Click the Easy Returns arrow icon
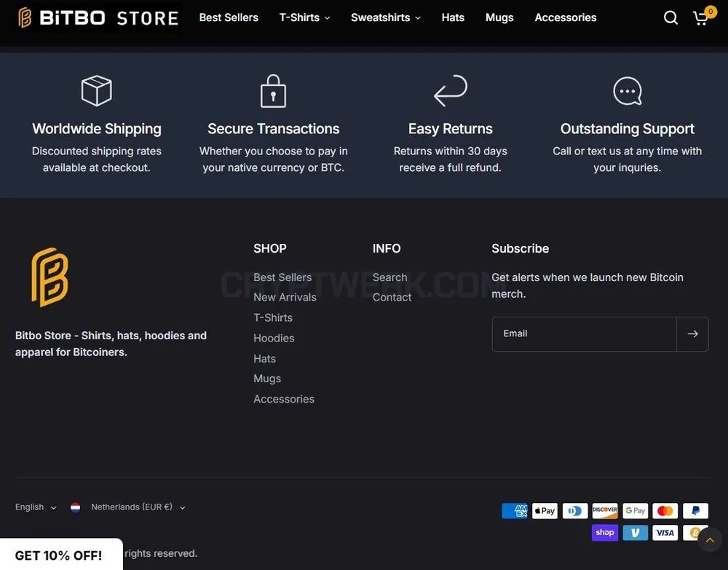 [451, 90]
